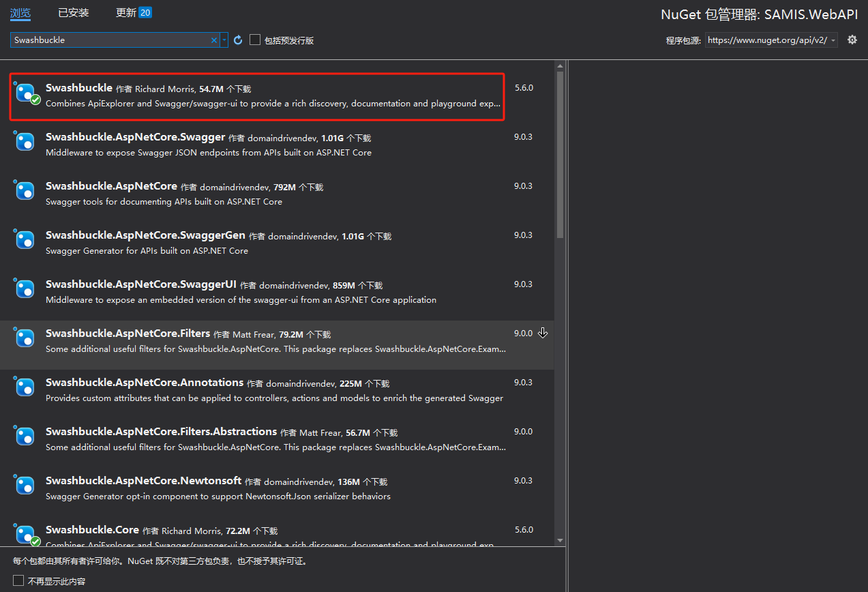
Task: Click version 5.6.0 of the Swashbuckle package
Action: [524, 88]
